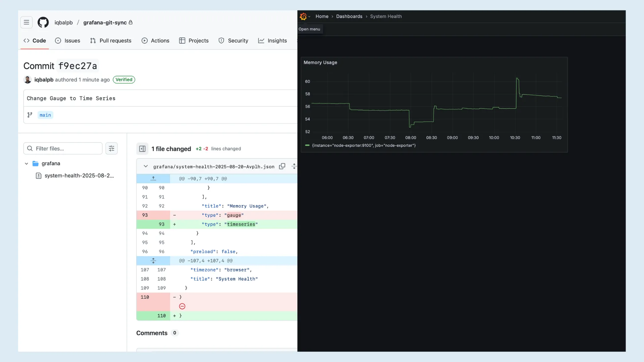Click the Grafana logo menu
Screen dimensions: 644x362
pyautogui.click(x=304, y=16)
